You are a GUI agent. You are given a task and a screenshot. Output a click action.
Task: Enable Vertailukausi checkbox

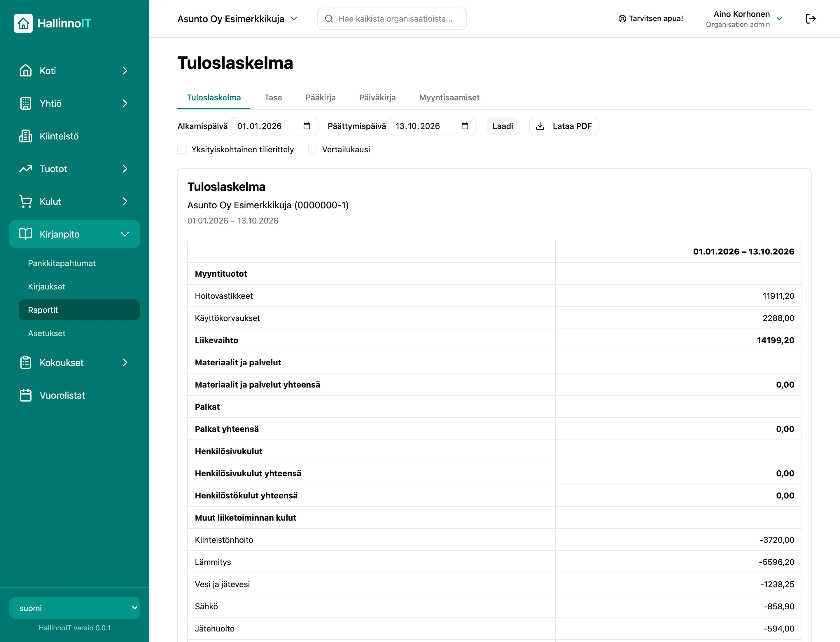coord(313,149)
